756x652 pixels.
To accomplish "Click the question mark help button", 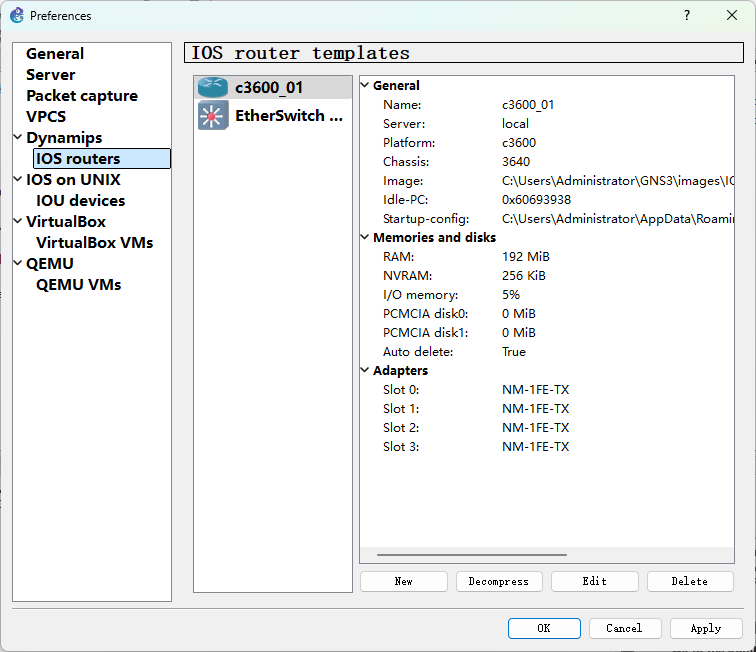I will (x=687, y=15).
